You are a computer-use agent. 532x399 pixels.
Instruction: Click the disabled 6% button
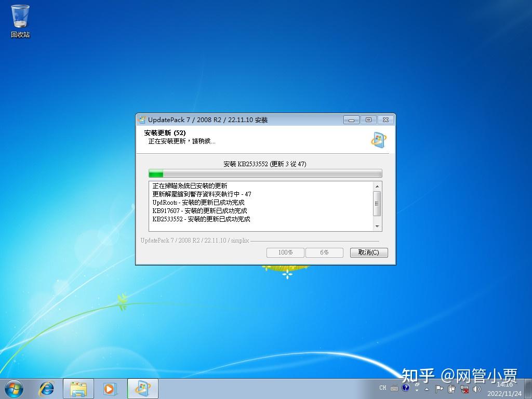(x=324, y=252)
